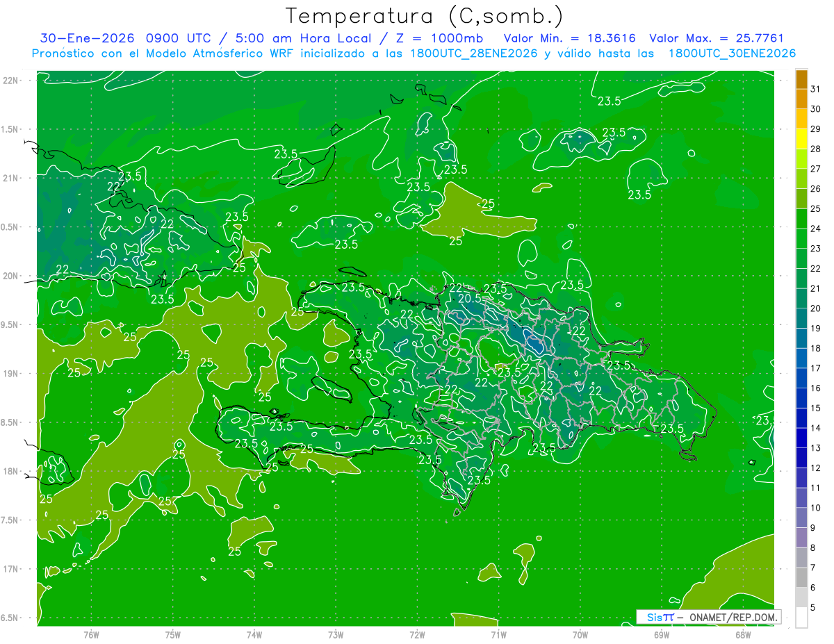This screenshot has width=834, height=644.
Task: Click the '76W' longitude axis label
Action: point(91,635)
